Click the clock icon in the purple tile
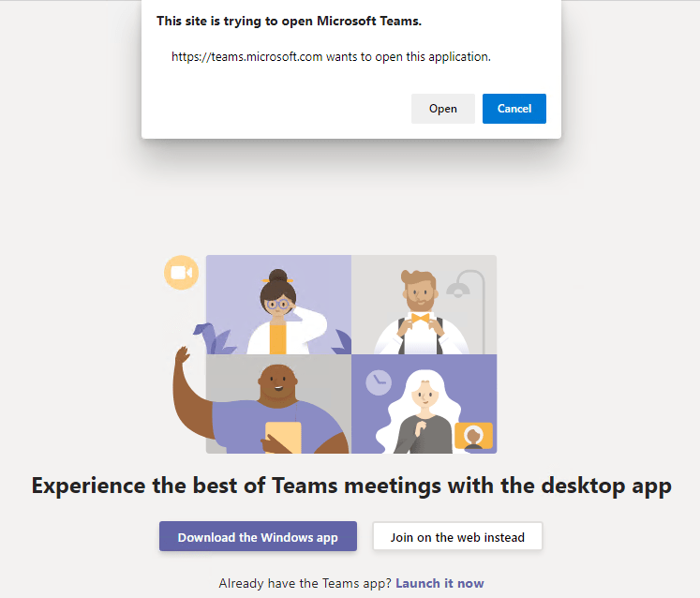This screenshot has height=598, width=700. coord(379,382)
